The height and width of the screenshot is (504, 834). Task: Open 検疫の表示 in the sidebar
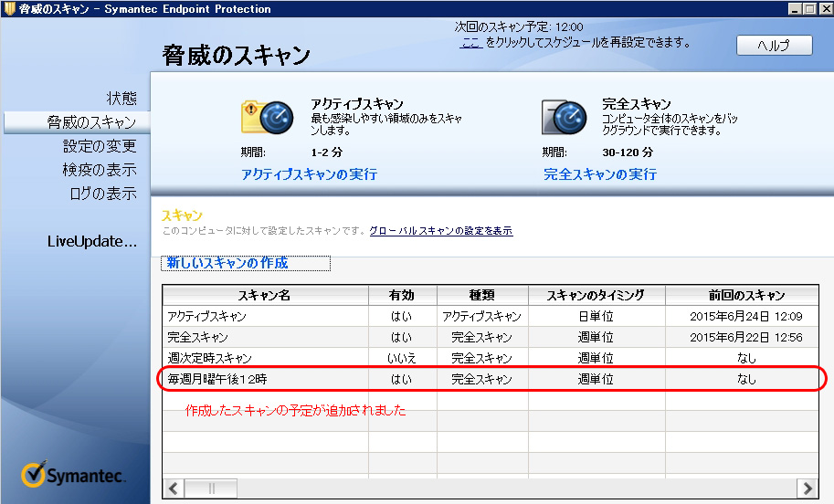point(100,170)
